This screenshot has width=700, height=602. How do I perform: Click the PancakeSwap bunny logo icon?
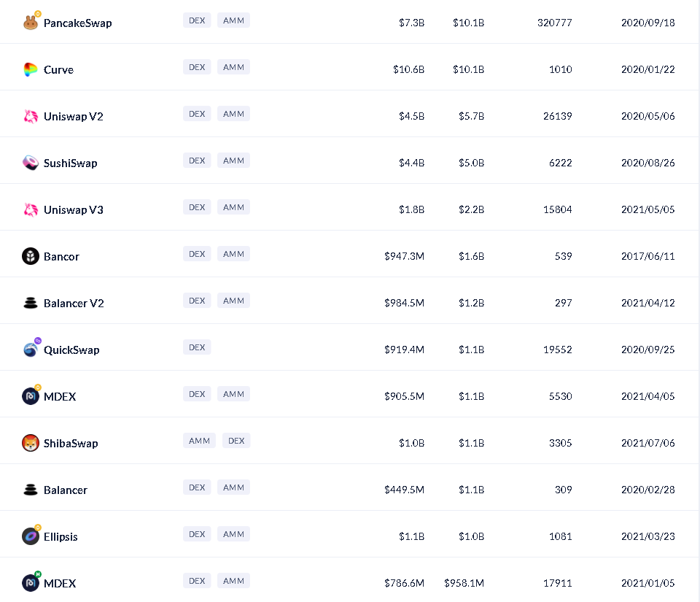[x=30, y=23]
